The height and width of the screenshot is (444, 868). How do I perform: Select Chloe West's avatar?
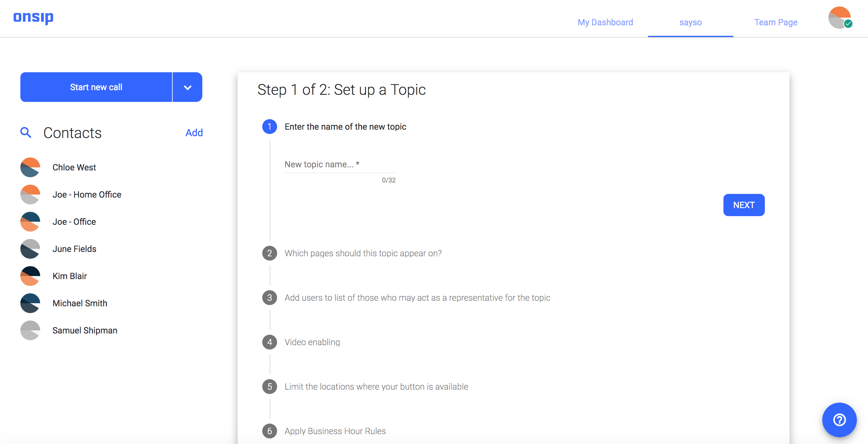pos(30,167)
